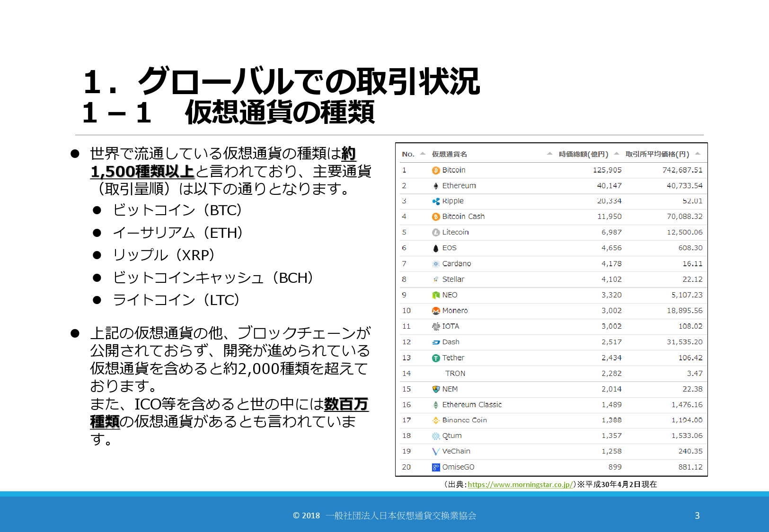The height and width of the screenshot is (532, 769).
Task: Click the VeChain V-shaped icon
Action: tap(436, 452)
